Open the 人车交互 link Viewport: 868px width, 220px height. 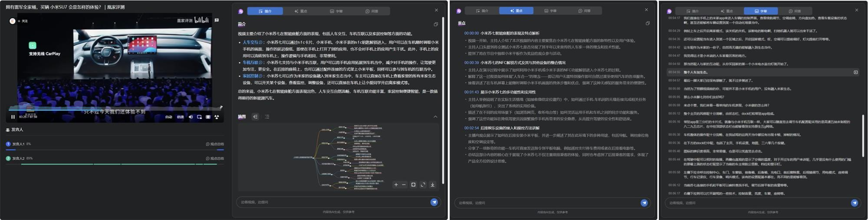click(253, 42)
